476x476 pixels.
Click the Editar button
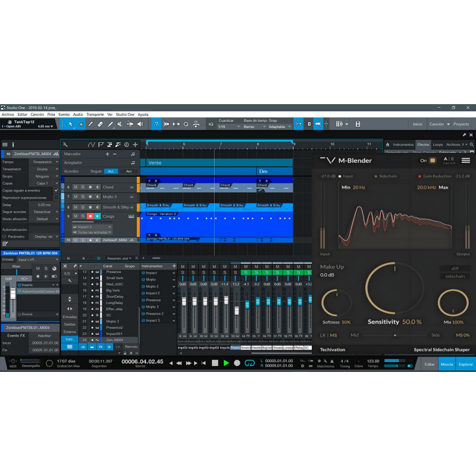click(429, 364)
